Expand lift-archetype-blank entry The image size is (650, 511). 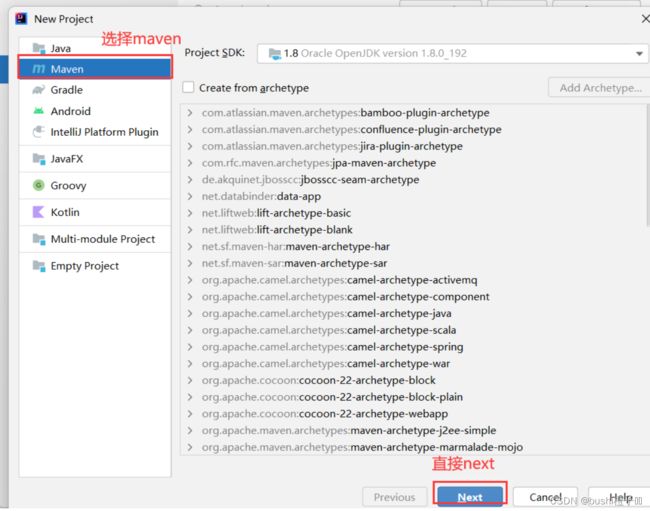click(190, 230)
